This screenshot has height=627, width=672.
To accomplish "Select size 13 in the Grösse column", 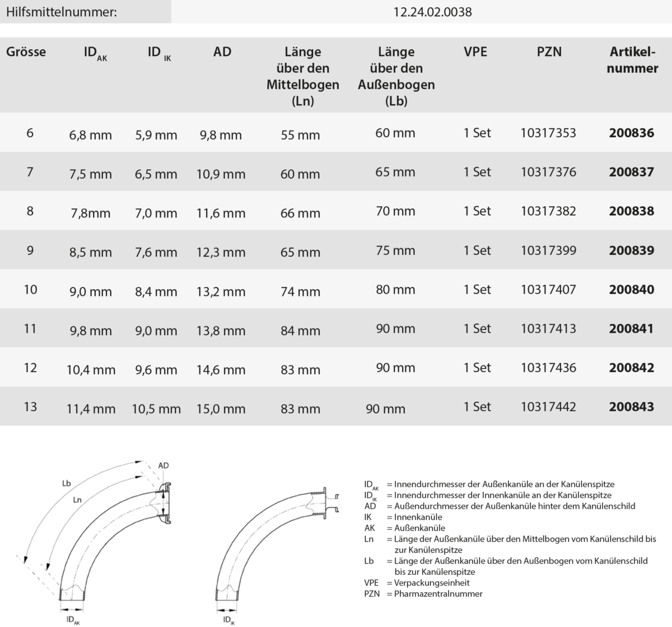I will [x=30, y=407].
